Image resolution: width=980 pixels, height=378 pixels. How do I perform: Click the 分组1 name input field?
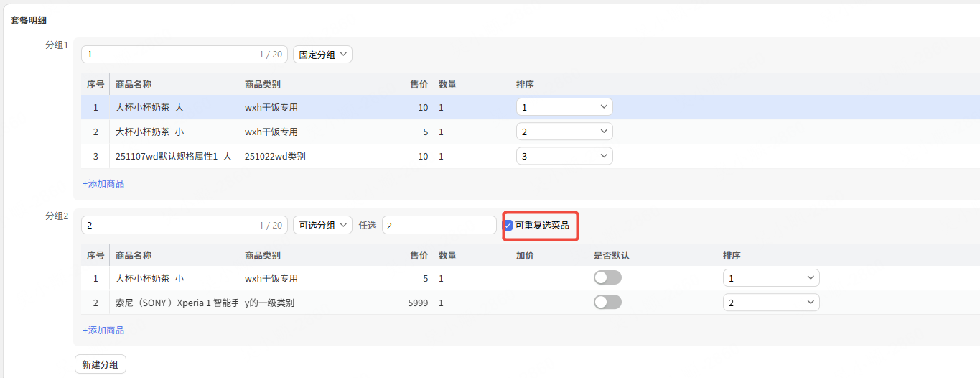(169, 55)
